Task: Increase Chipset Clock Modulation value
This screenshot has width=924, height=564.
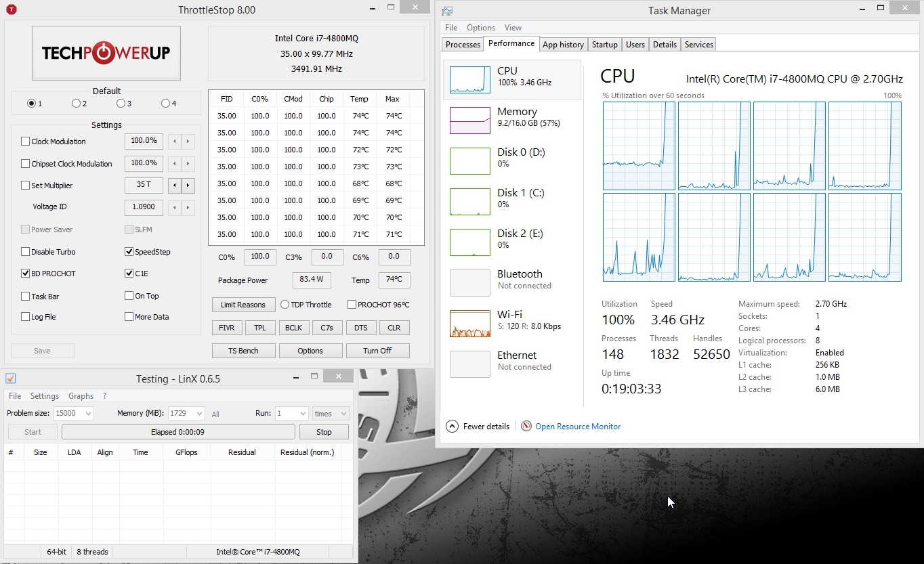Action: [x=188, y=163]
